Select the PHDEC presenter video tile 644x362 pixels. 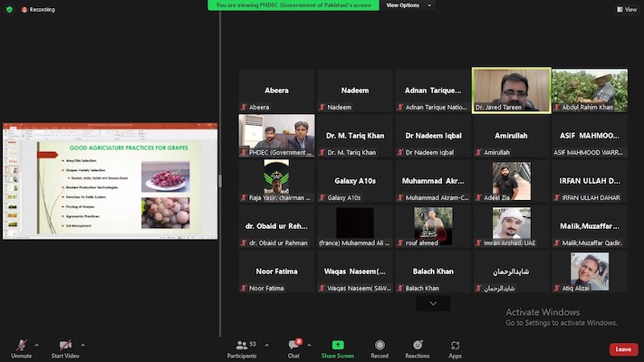[276, 135]
